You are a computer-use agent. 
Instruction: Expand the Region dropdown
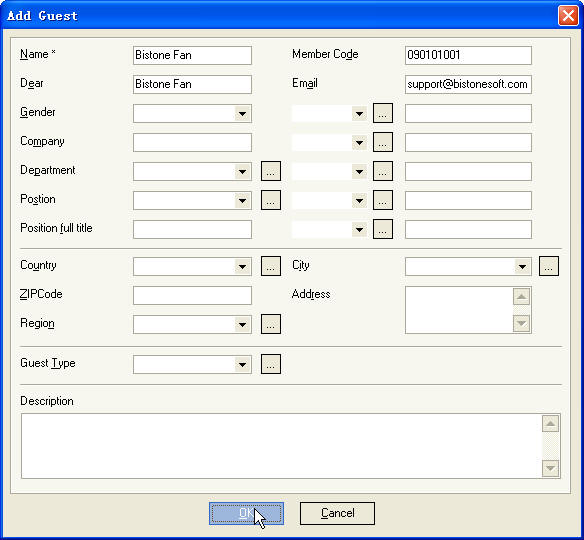tap(242, 325)
